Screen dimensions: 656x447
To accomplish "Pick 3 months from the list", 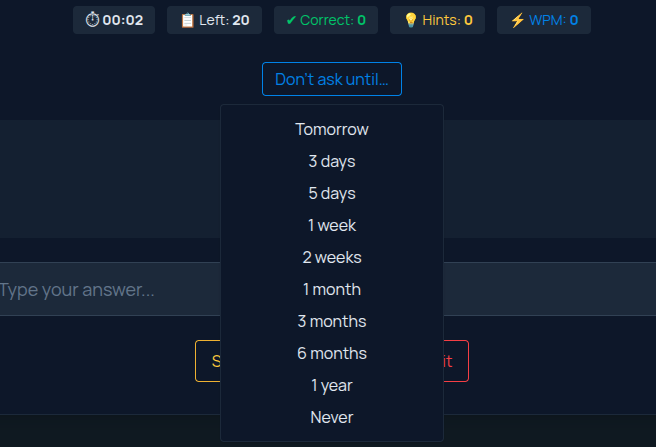I will pos(332,321).
